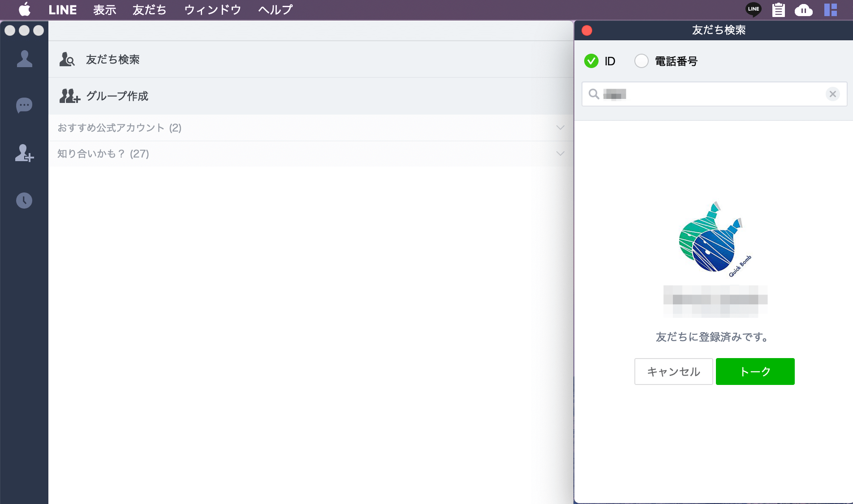Open 友だち検索 from the main list
The width and height of the screenshot is (853, 504).
tap(311, 60)
